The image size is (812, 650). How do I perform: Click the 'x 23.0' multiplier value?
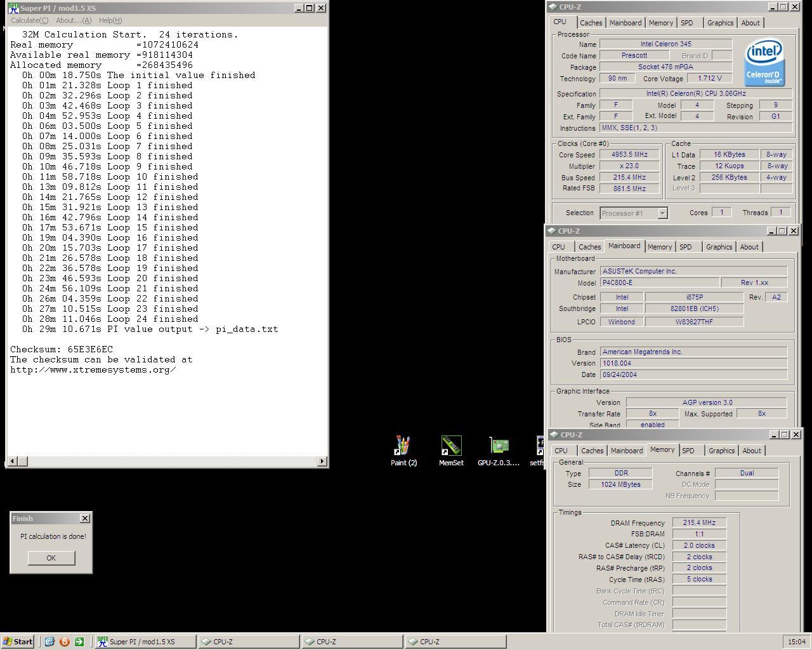[x=629, y=166]
